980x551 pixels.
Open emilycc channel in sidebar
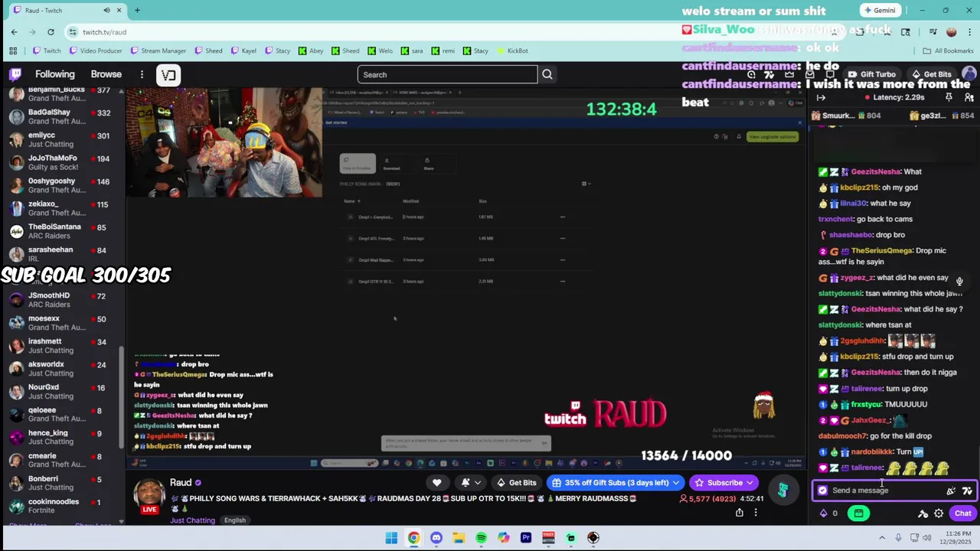coord(61,139)
